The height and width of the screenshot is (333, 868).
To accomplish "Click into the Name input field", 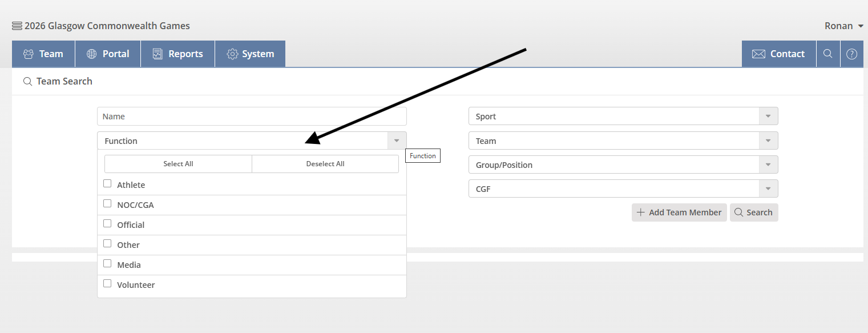I will click(x=252, y=117).
